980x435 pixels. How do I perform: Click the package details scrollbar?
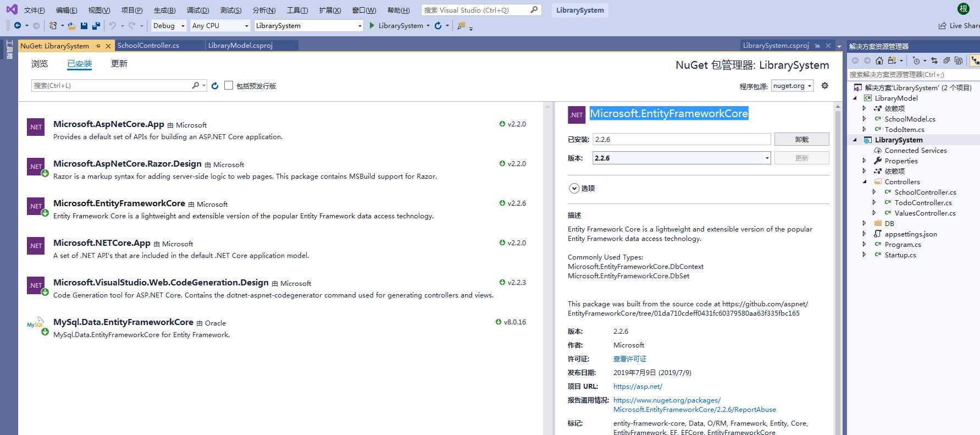(838, 269)
